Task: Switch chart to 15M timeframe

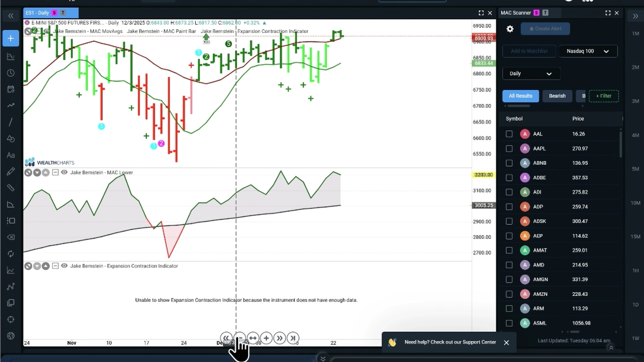Action: point(636,237)
